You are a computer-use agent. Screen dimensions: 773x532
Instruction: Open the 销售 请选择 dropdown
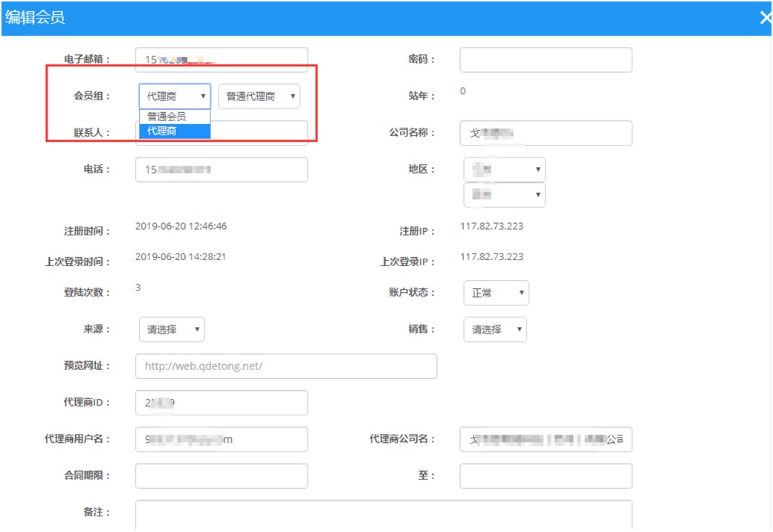[495, 329]
